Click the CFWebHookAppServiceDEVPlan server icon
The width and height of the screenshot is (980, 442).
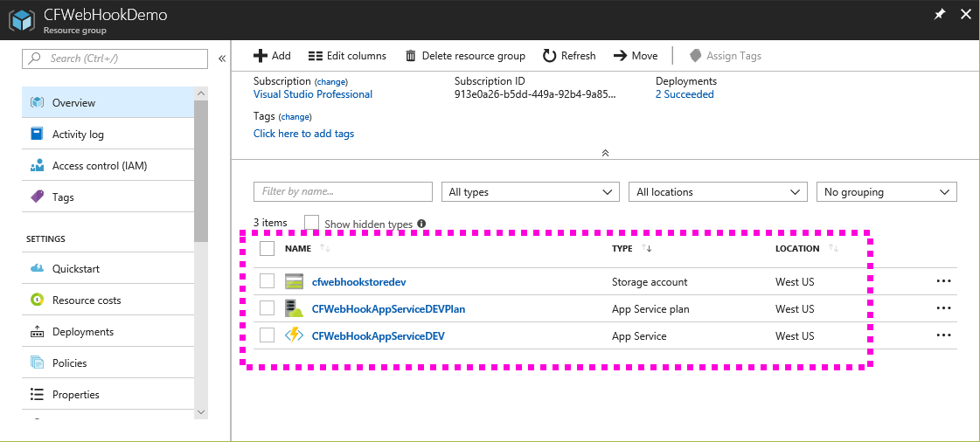point(294,308)
